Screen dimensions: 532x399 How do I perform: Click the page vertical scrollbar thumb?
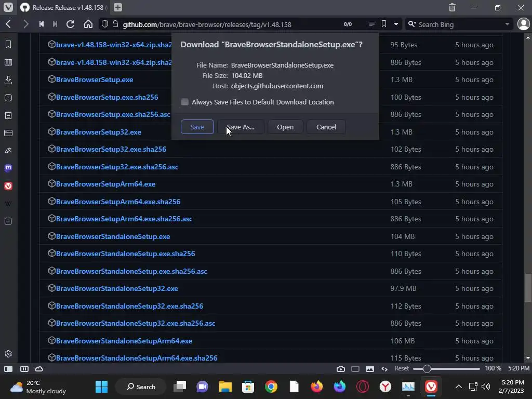(528, 288)
